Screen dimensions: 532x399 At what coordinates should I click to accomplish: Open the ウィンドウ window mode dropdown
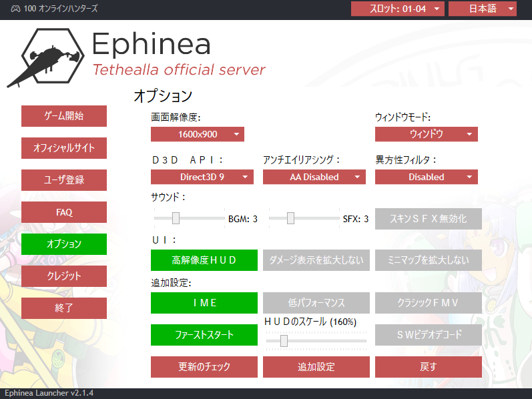click(x=426, y=134)
